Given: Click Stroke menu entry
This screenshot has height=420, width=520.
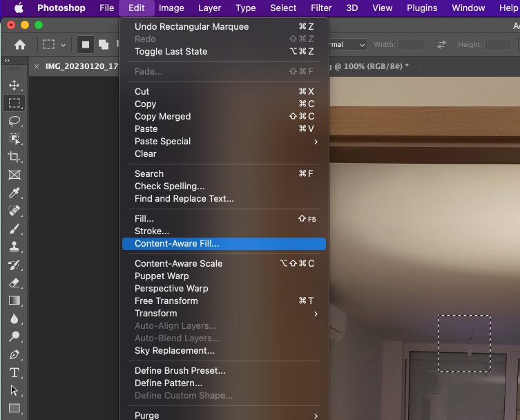Looking at the screenshot, I should pos(224,231).
